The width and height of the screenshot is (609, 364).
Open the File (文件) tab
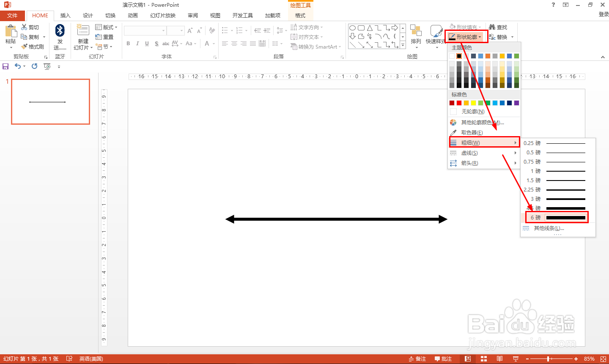click(x=12, y=15)
